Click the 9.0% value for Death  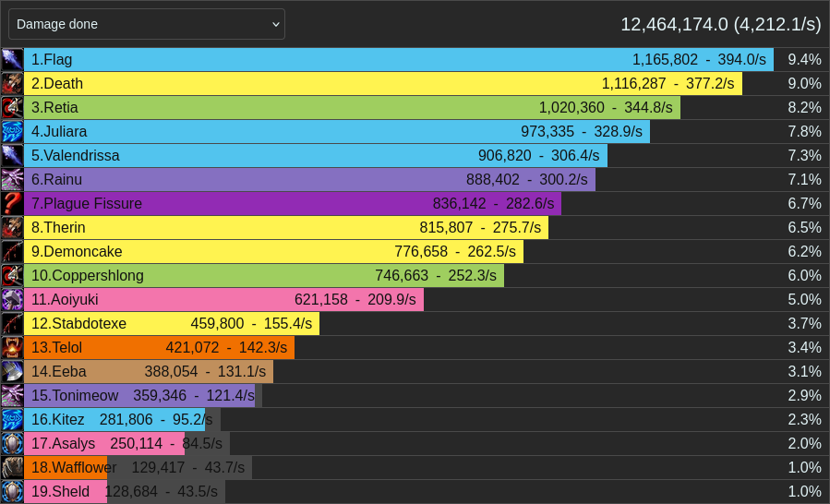click(x=804, y=84)
